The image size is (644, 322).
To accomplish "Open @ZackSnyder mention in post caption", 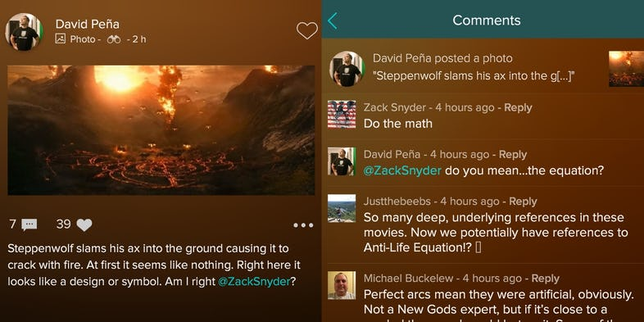I will point(254,282).
